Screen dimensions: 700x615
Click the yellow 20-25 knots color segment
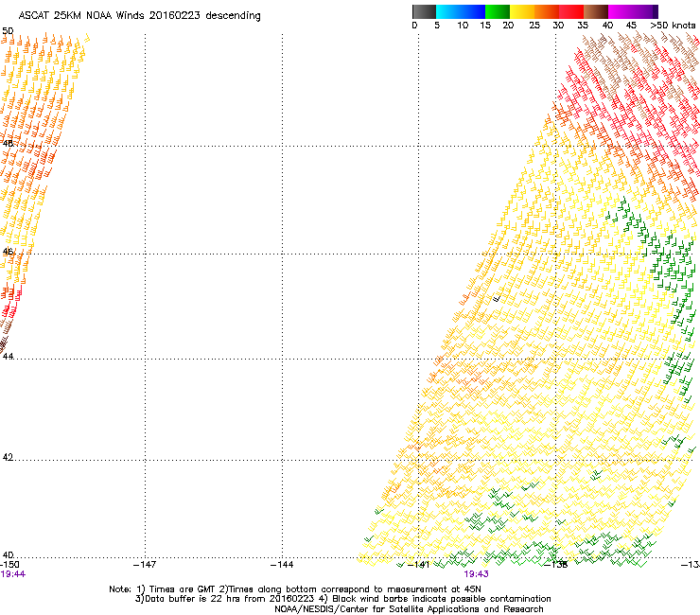(522, 11)
